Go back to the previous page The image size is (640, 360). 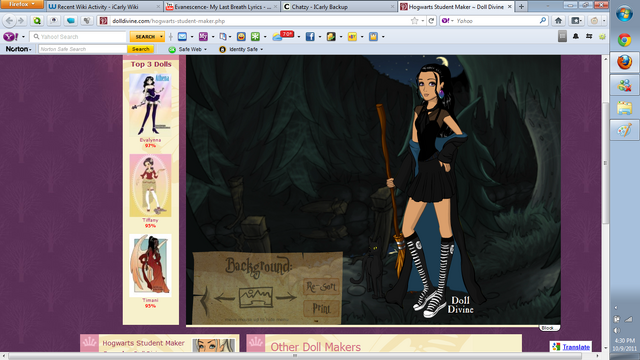9,20
